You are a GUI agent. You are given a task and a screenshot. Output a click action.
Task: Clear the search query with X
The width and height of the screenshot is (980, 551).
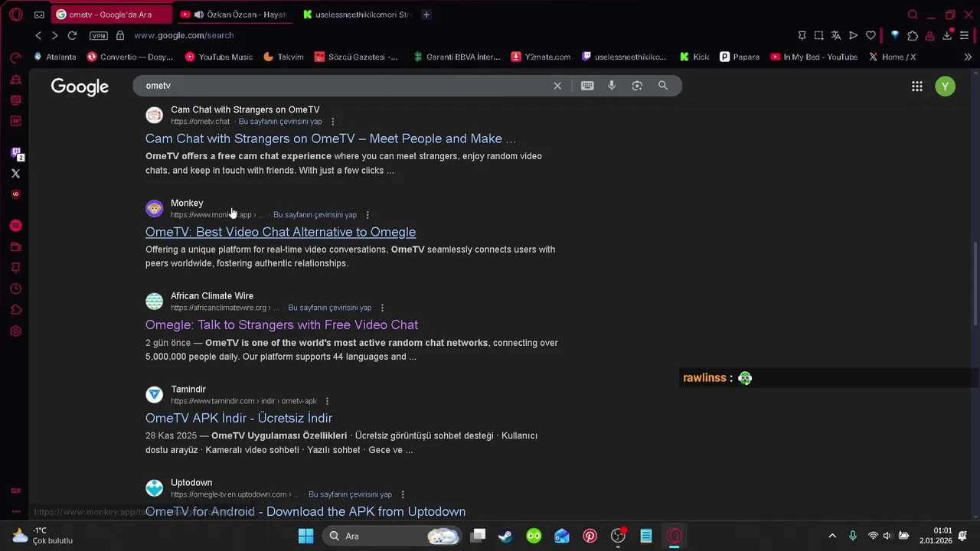point(557,86)
